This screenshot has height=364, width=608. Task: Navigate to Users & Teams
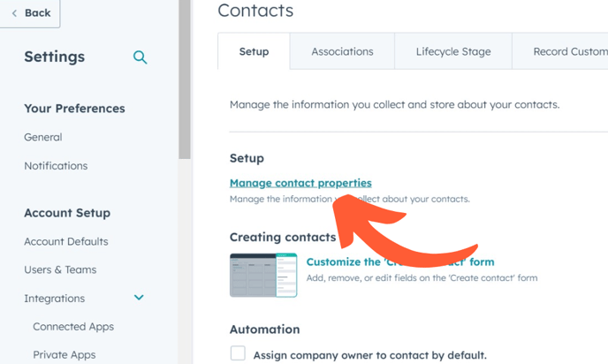60,269
